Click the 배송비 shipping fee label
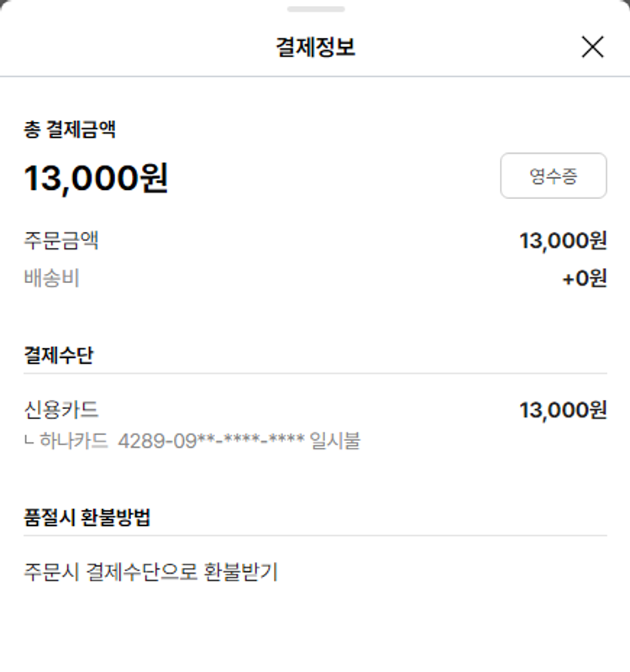This screenshot has width=630, height=672. point(52,278)
